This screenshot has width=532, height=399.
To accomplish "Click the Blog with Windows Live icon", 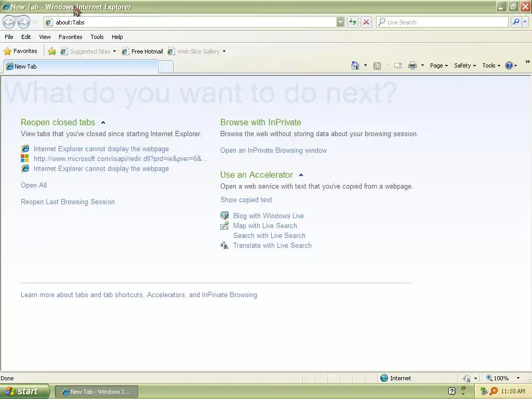I will point(224,216).
